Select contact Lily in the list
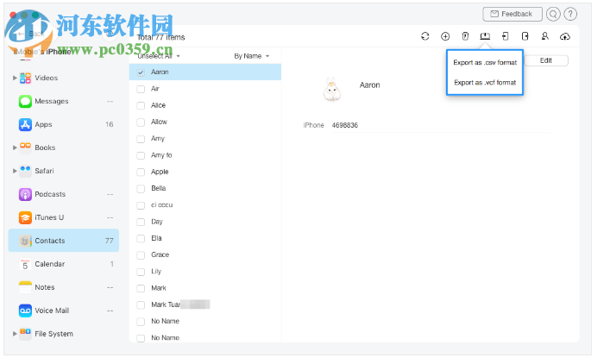This screenshot has height=364, width=610. 205,272
